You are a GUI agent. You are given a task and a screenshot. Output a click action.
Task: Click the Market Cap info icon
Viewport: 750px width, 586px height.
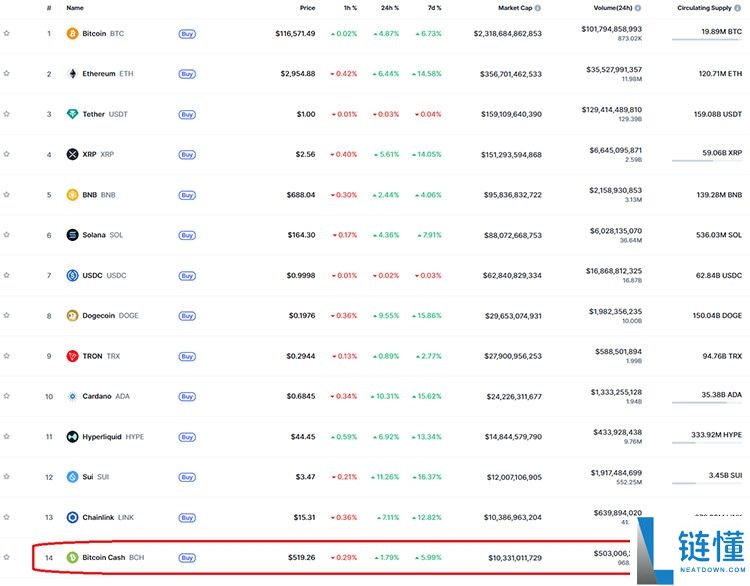pos(538,8)
